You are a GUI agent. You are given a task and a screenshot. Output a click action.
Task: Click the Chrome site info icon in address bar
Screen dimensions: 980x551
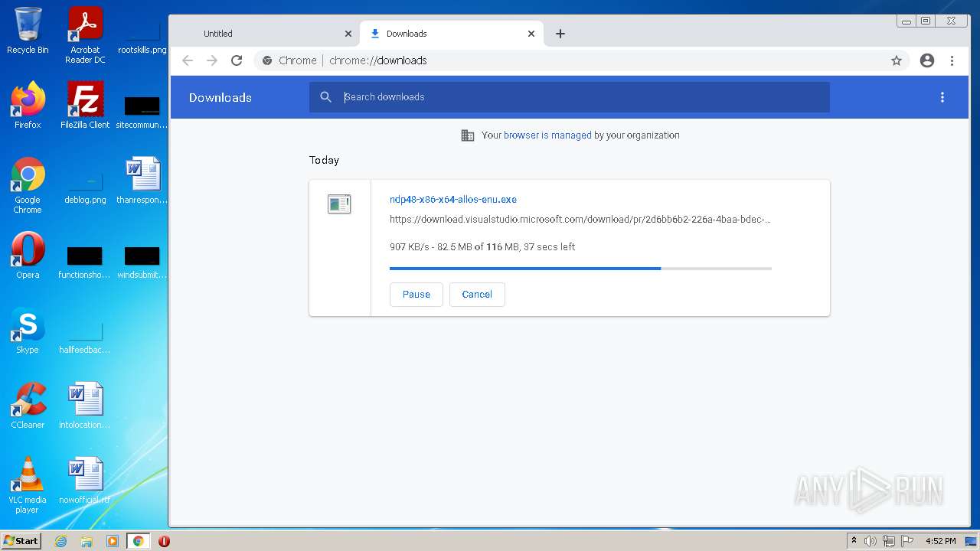(267, 60)
